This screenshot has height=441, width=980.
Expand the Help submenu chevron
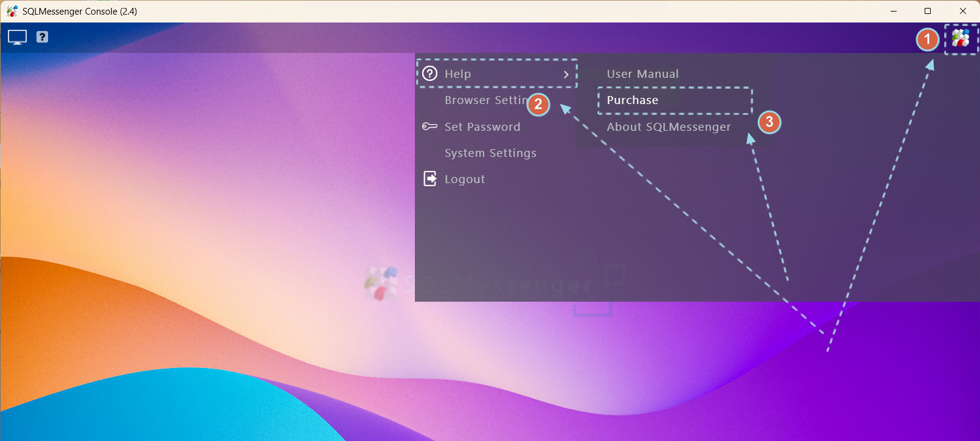coord(566,74)
